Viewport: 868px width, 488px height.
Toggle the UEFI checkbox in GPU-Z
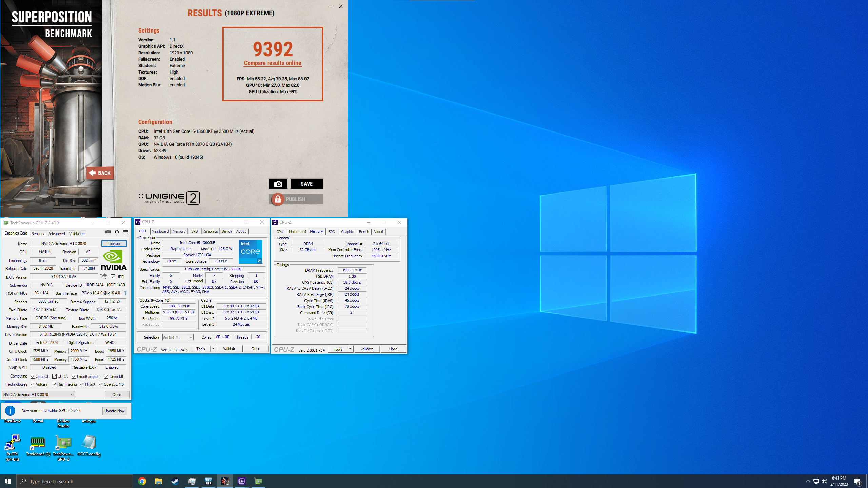113,277
